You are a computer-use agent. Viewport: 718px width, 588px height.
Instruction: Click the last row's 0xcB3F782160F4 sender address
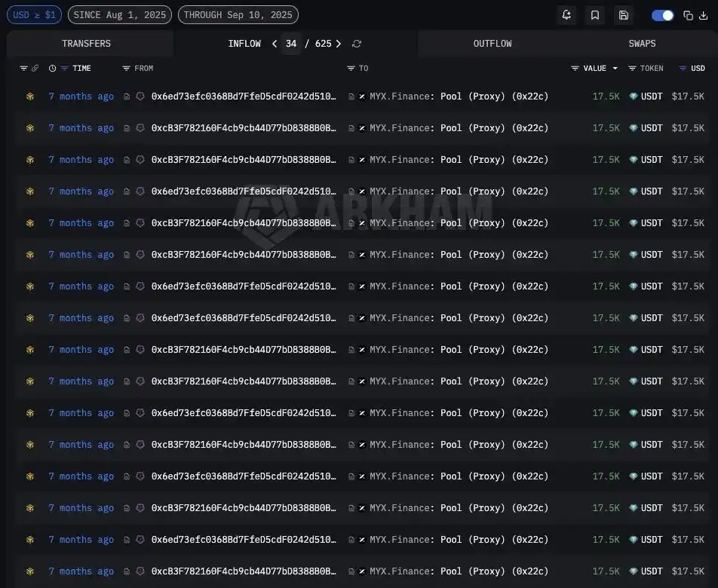click(244, 571)
